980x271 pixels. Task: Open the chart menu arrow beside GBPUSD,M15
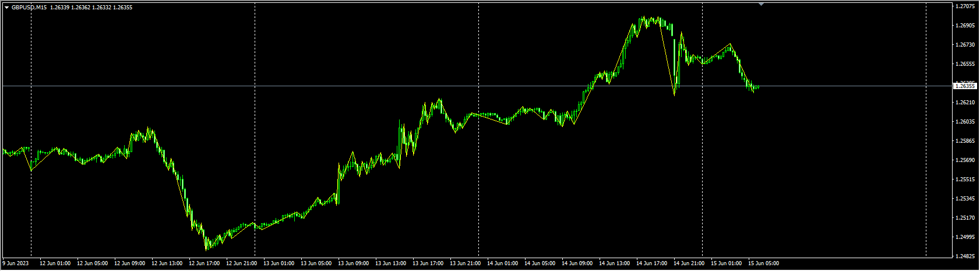tap(6, 8)
